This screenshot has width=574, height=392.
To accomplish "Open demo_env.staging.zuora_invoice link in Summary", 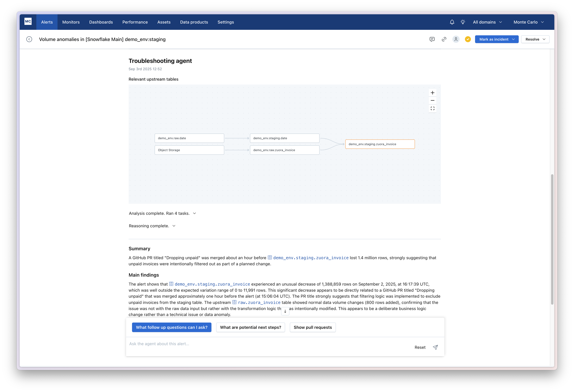I will pos(311,258).
